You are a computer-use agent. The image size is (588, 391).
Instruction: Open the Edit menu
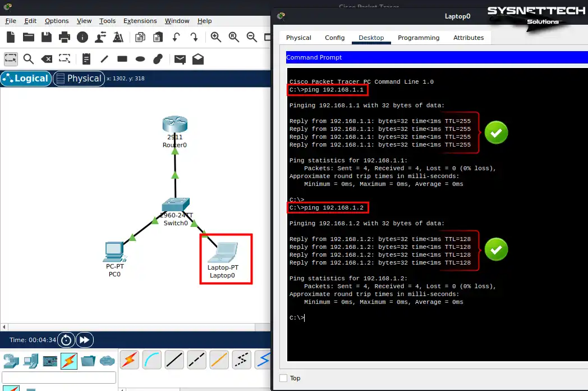30,21
